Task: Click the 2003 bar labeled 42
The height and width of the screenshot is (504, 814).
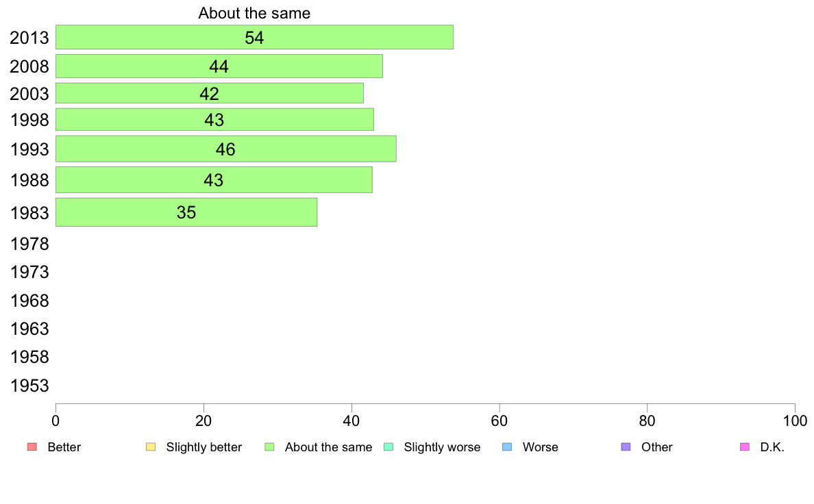Action: 209,93
